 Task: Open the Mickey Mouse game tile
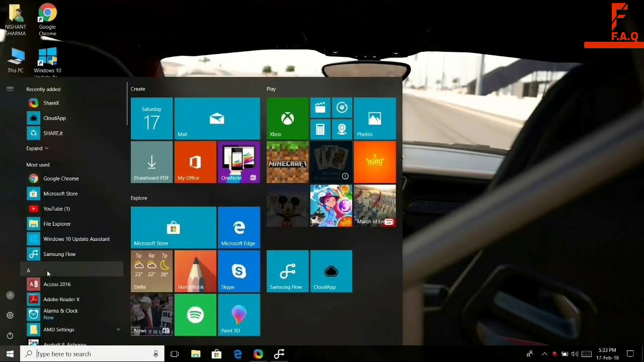(x=287, y=206)
